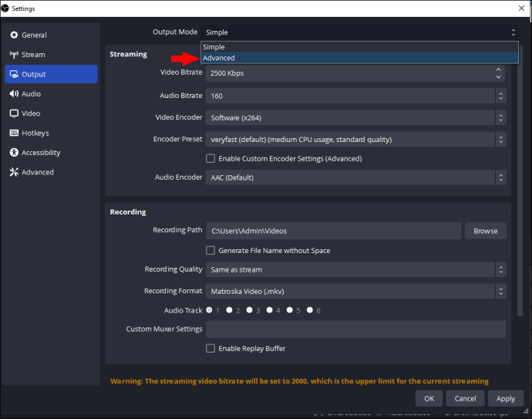Confirm settings with OK button
This screenshot has width=532, height=419.
coord(429,399)
